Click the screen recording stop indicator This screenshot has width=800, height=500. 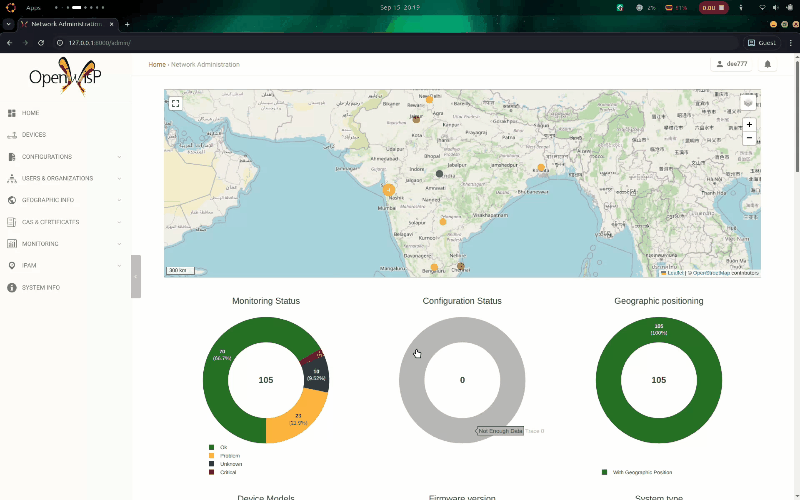pyautogui.click(x=713, y=8)
